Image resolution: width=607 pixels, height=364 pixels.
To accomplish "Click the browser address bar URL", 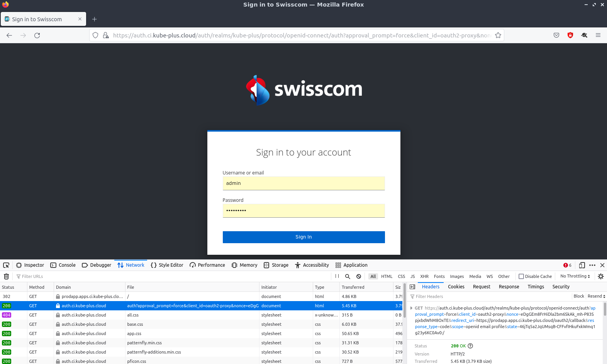I will pos(302,36).
